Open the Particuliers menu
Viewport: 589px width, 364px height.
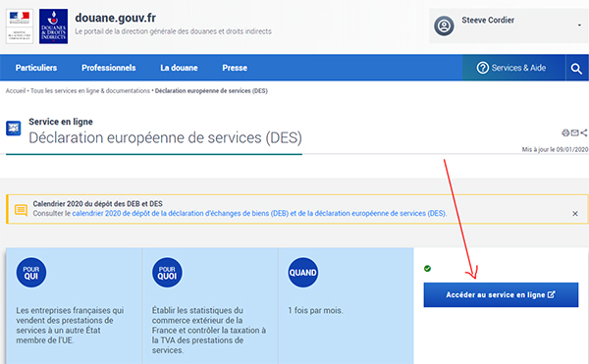coord(36,68)
